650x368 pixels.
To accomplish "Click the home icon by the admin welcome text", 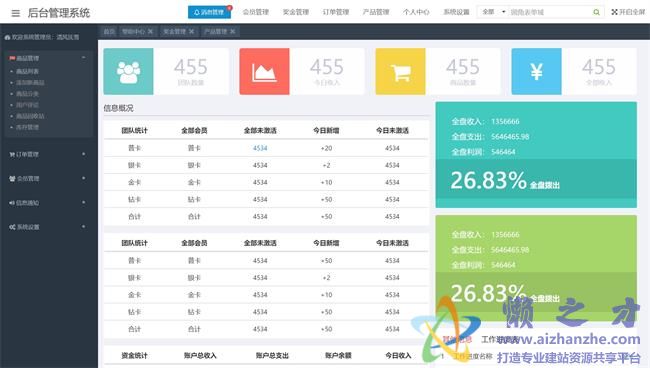I will click(x=7, y=37).
